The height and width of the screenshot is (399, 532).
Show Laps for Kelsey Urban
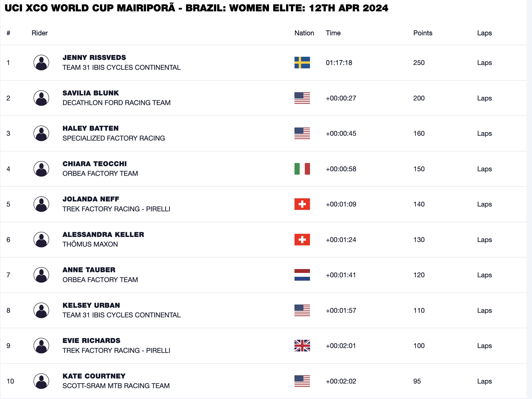click(x=484, y=310)
